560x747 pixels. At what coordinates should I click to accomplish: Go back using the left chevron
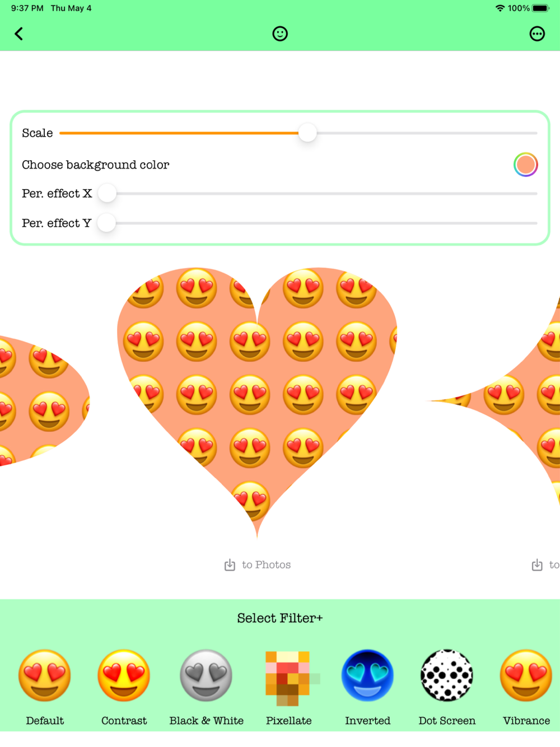[19, 34]
